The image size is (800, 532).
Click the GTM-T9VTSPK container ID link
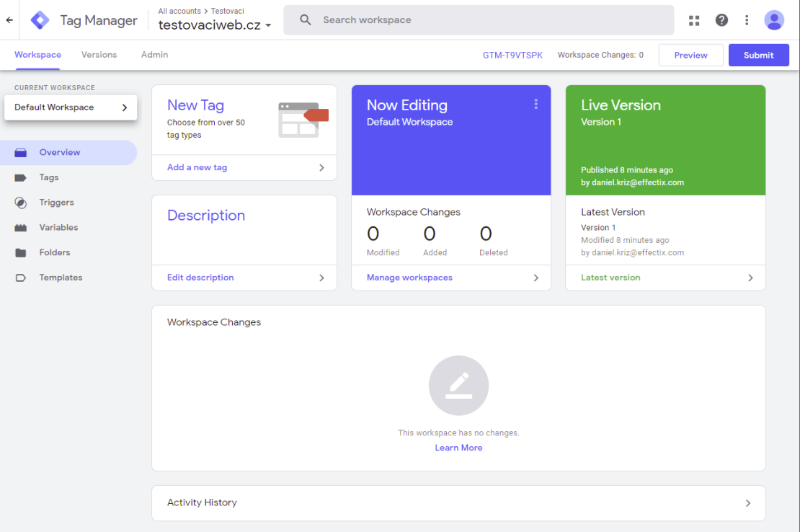[512, 55]
